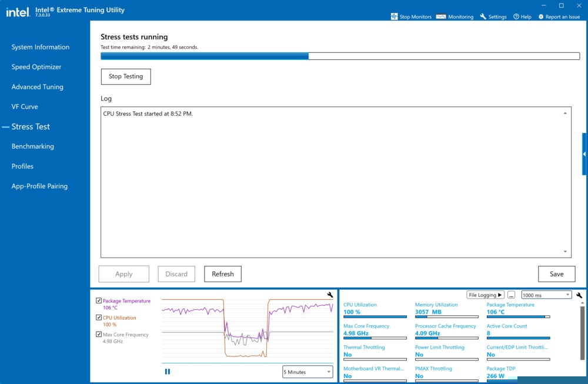Maximize the Extreme Tuning Utility window

[x=562, y=5]
